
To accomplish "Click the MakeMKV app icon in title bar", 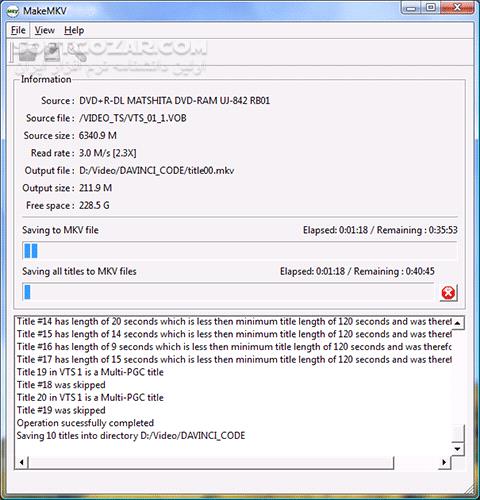I will click(x=13, y=11).
